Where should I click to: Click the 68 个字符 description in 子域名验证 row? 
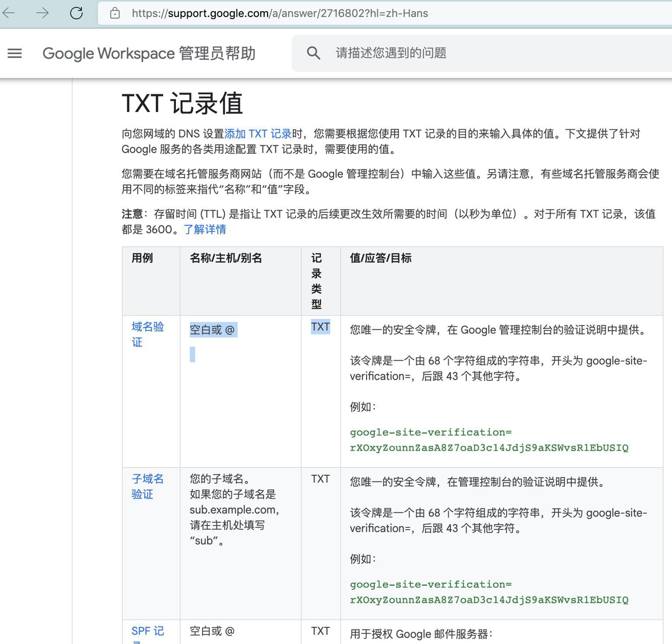[498, 520]
